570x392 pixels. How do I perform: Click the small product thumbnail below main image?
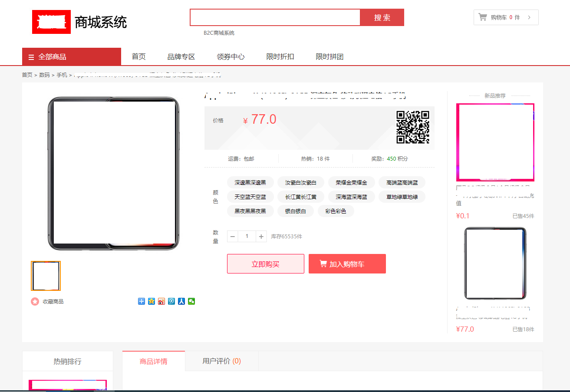(46, 276)
